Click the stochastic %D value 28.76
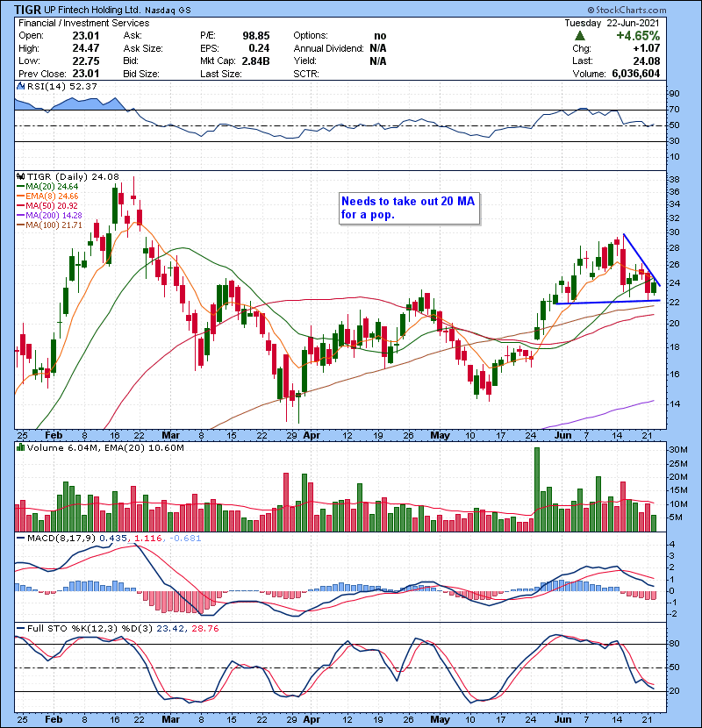Screen dimensions: 702x728 [x=204, y=629]
